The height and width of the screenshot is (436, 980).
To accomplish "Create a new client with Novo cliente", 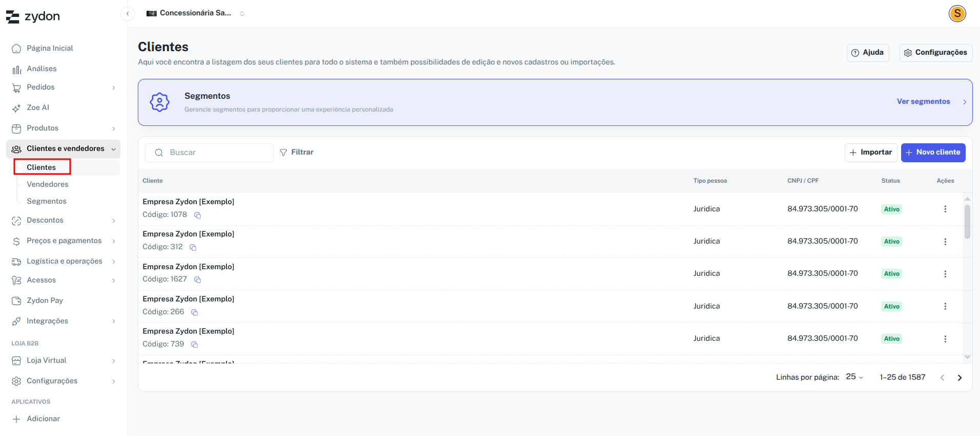I will pos(933,152).
